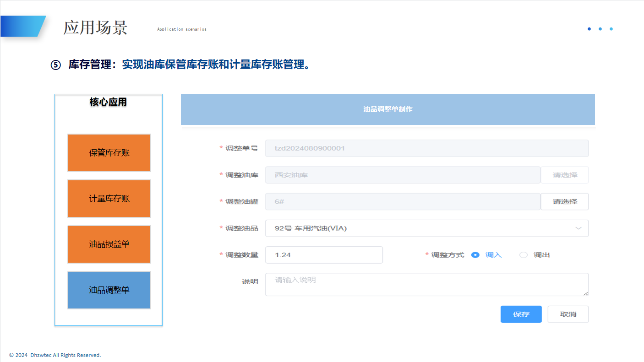Viewport: 644px width, 362px height.
Task: Click the 调整数量 field with 1.24
Action: 324,255
